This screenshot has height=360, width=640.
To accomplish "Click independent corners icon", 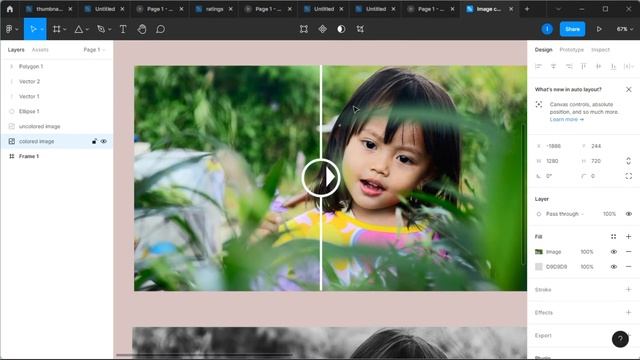I will (629, 176).
